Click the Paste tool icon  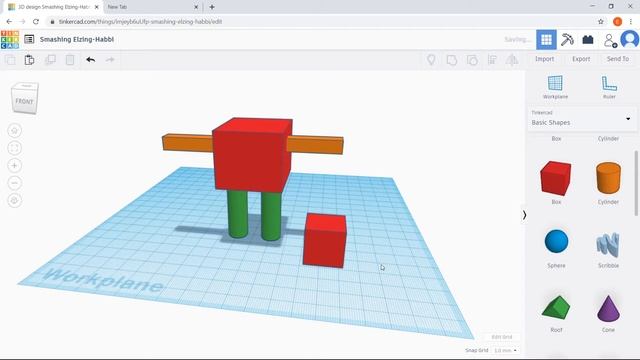pos(29,60)
